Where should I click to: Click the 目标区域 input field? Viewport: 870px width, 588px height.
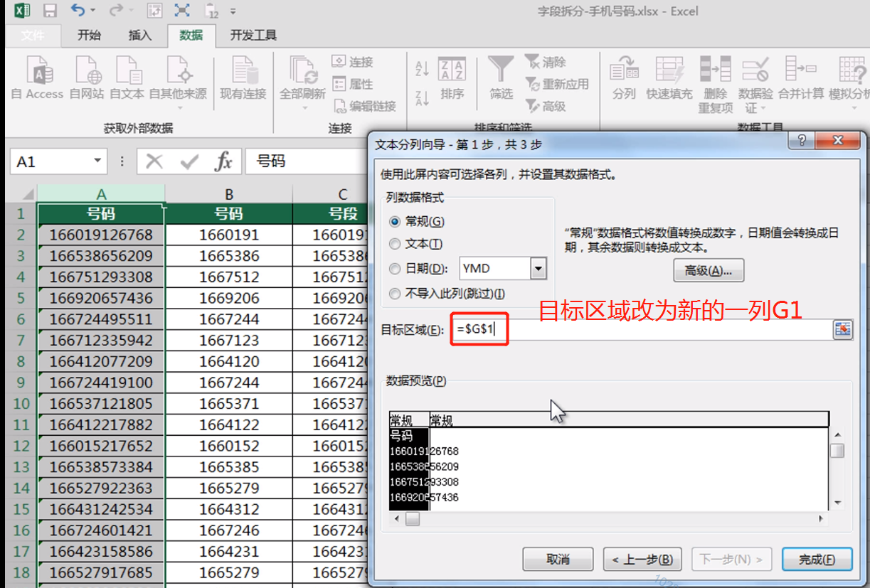(640, 330)
